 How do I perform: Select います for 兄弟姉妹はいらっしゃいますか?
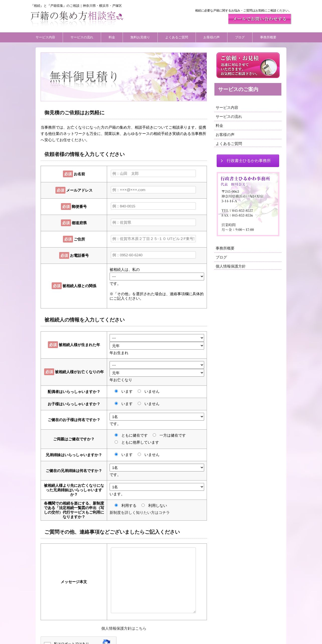point(116,454)
